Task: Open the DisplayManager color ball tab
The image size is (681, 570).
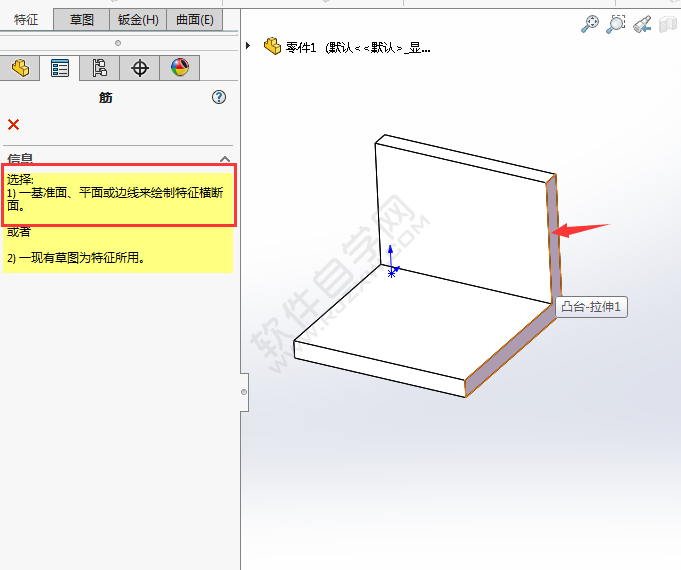Action: (x=180, y=67)
